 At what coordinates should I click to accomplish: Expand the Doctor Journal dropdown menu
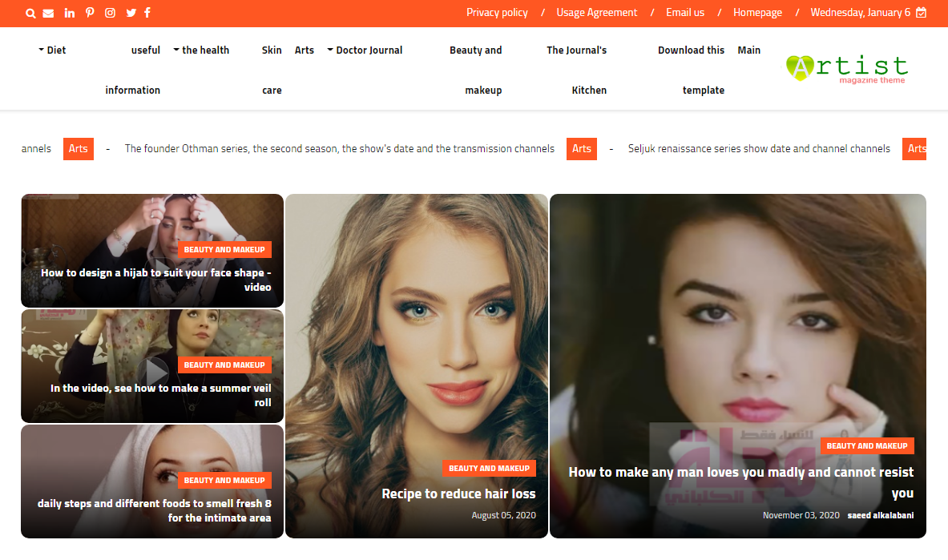pos(365,50)
